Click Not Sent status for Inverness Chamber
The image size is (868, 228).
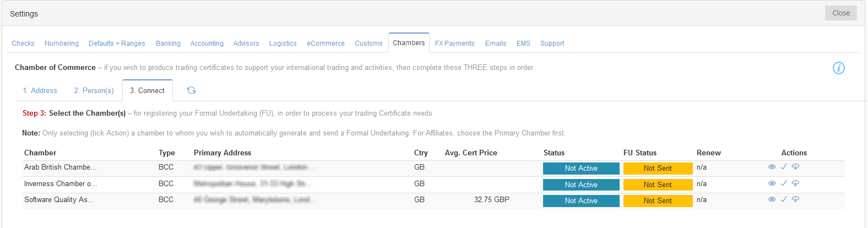[658, 185]
